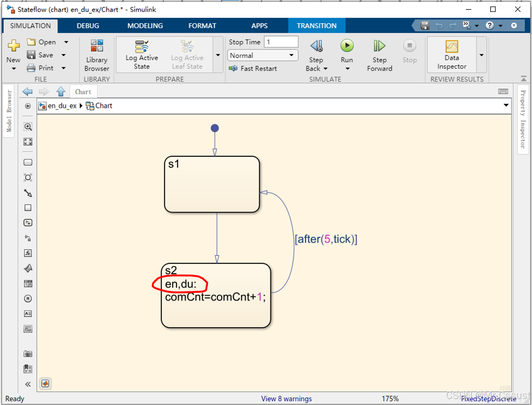Image resolution: width=532 pixels, height=405 pixels.
Task: Click the Fit to View icon
Action: [28, 142]
